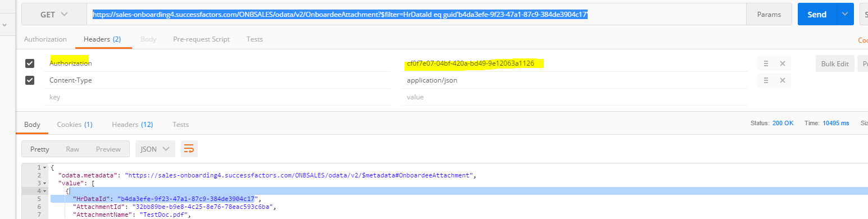The height and width of the screenshot is (219, 868).
Task: Open the response Tests tab
Action: tap(180, 125)
